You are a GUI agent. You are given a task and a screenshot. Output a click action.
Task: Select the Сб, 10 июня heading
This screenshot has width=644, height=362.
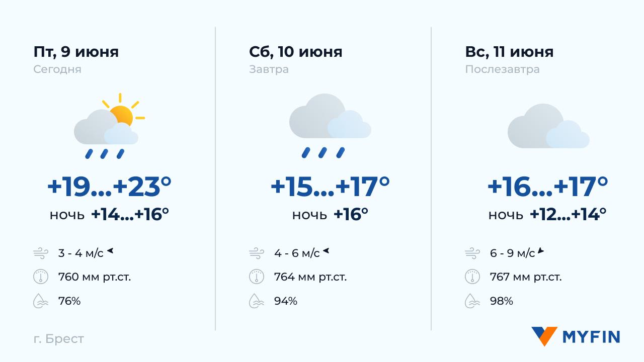pos(295,52)
